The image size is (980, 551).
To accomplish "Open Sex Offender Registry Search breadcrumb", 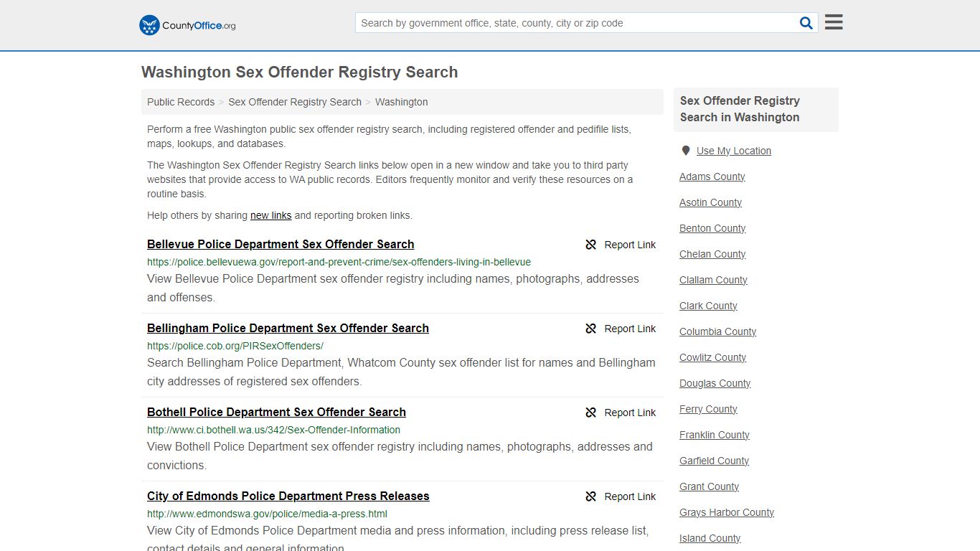I will coord(295,102).
